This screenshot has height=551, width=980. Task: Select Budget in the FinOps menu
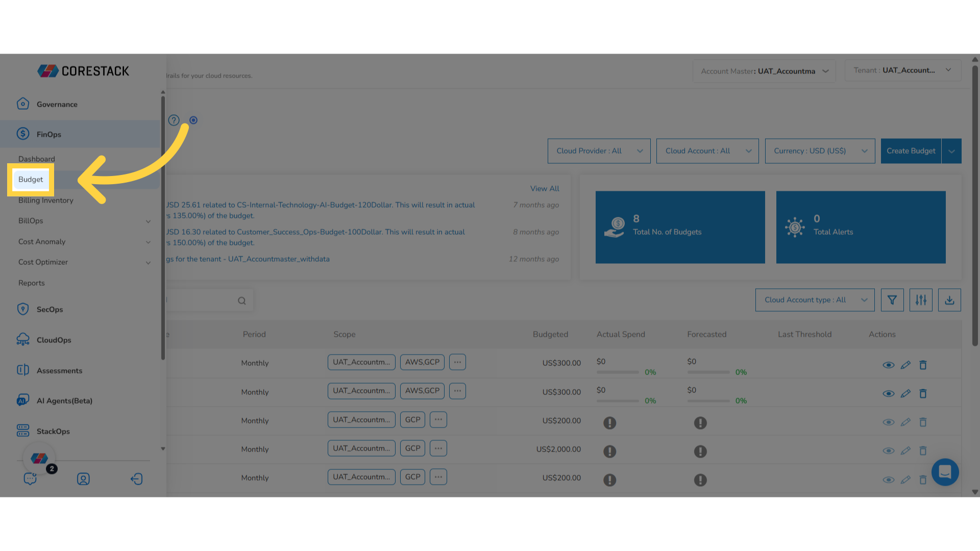pos(31,180)
